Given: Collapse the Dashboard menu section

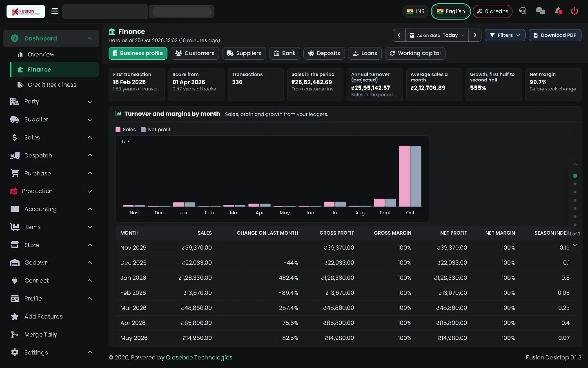Looking at the screenshot, I should 51,38.
